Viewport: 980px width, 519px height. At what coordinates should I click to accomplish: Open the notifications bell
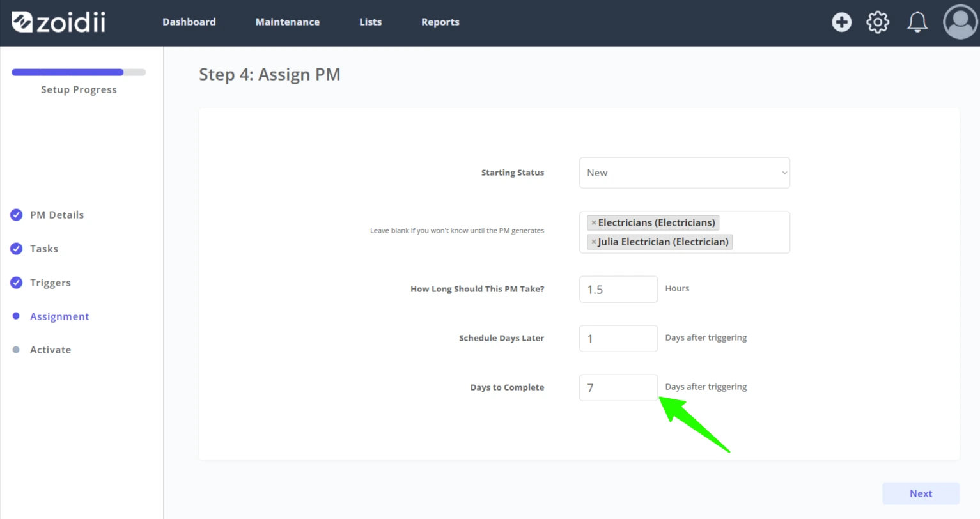click(917, 22)
